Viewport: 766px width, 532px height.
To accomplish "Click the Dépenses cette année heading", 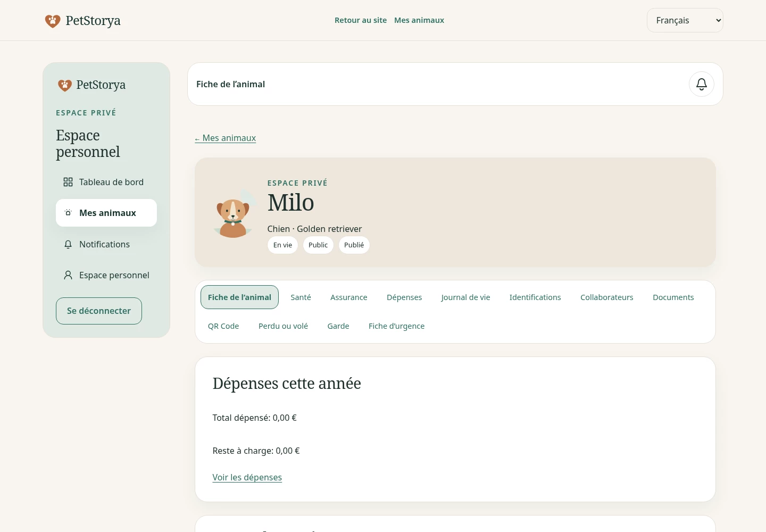I will click(x=287, y=384).
